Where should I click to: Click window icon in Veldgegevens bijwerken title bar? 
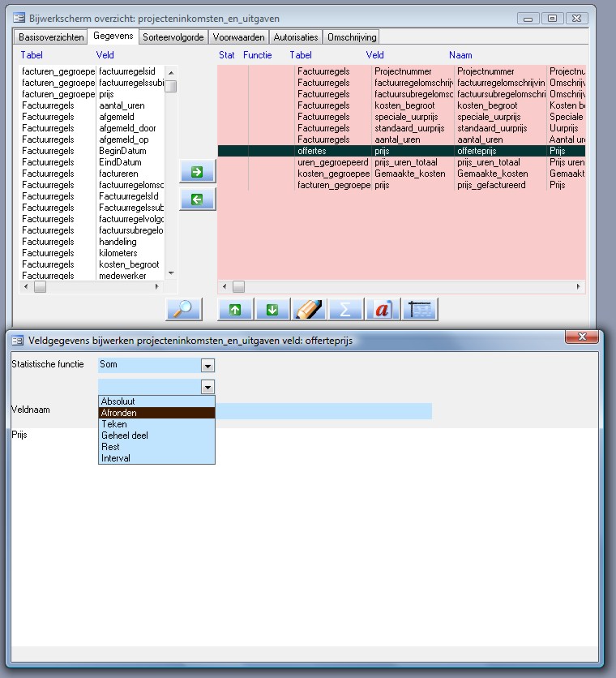[18, 341]
